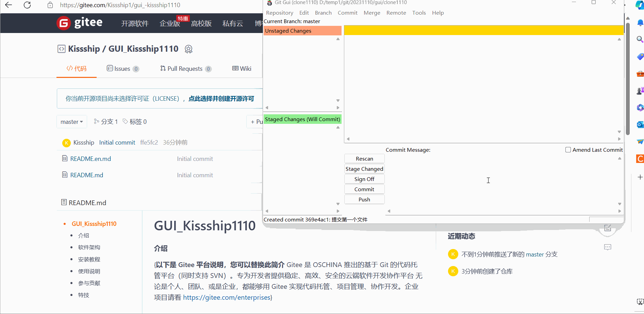This screenshot has width=644, height=314.
Task: Open the master branch dropdown
Action: click(71, 121)
